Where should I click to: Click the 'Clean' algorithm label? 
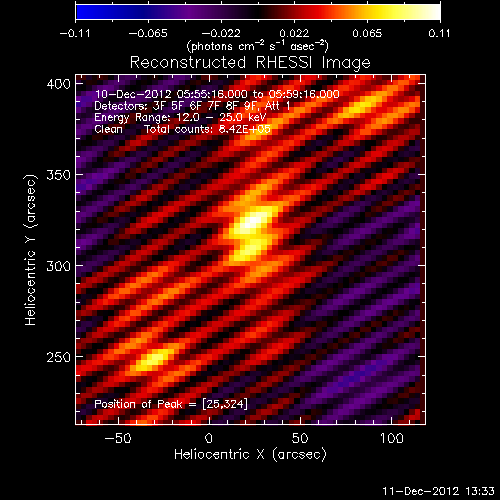pos(108,129)
